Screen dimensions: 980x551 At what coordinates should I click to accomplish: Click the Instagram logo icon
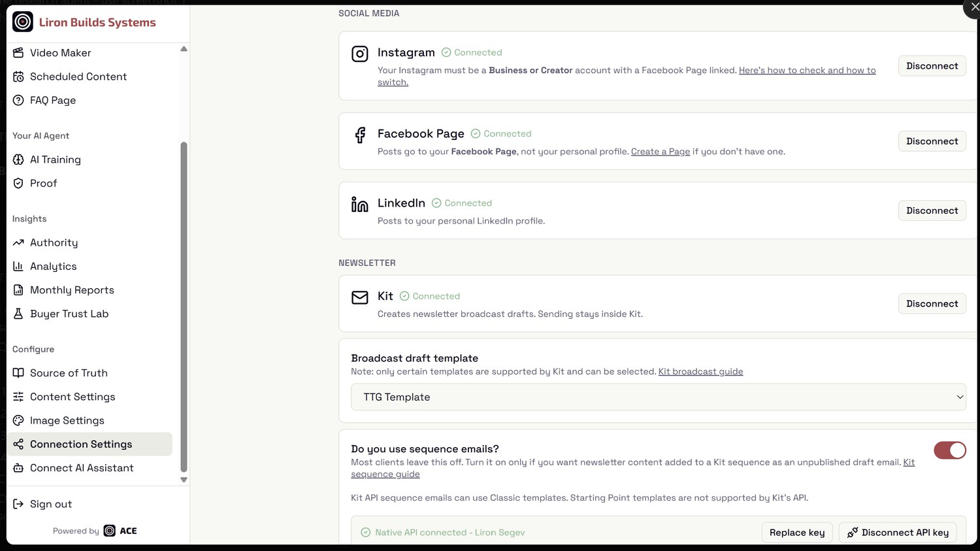click(360, 54)
